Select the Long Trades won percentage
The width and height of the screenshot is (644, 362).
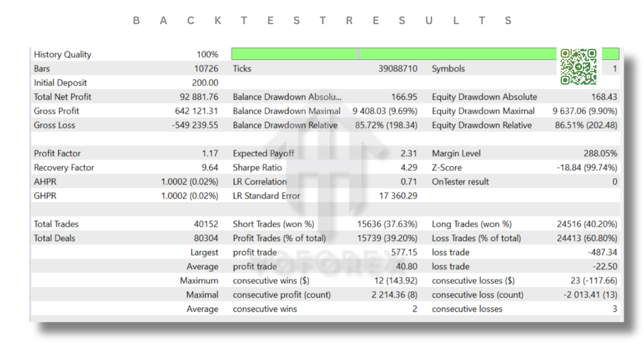point(587,224)
